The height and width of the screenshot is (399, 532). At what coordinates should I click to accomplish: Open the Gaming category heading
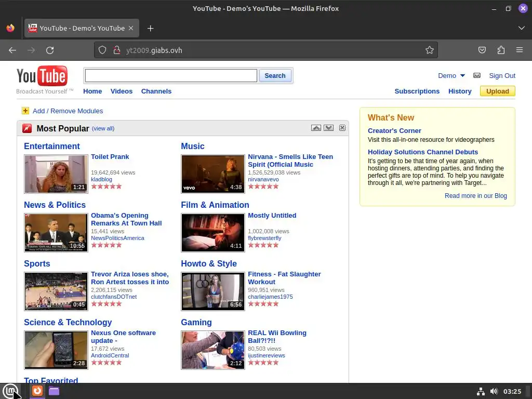click(x=196, y=322)
